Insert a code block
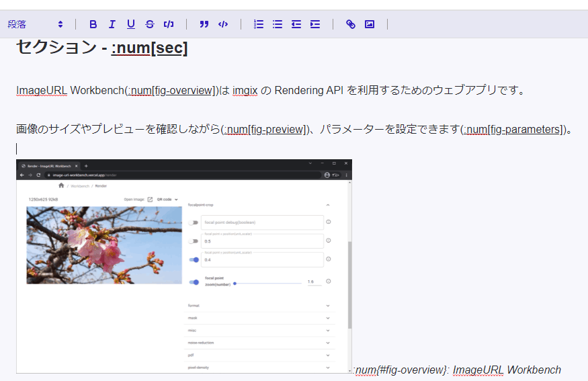The height and width of the screenshot is (381, 588). click(223, 24)
